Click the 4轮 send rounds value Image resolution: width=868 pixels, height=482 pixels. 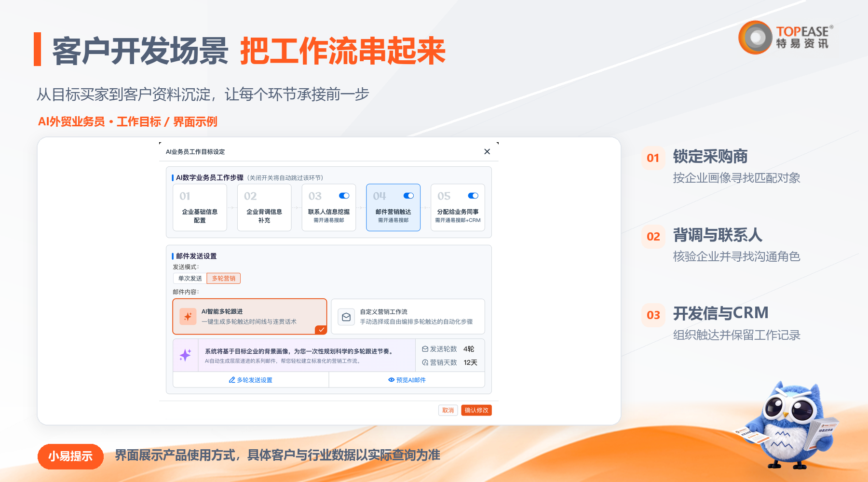[x=469, y=349]
